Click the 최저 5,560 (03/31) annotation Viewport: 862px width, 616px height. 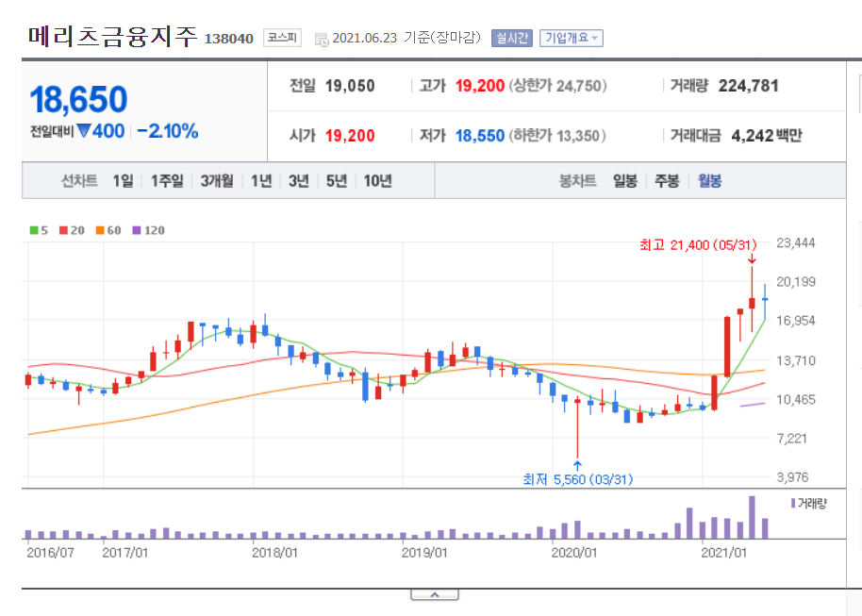tap(578, 479)
